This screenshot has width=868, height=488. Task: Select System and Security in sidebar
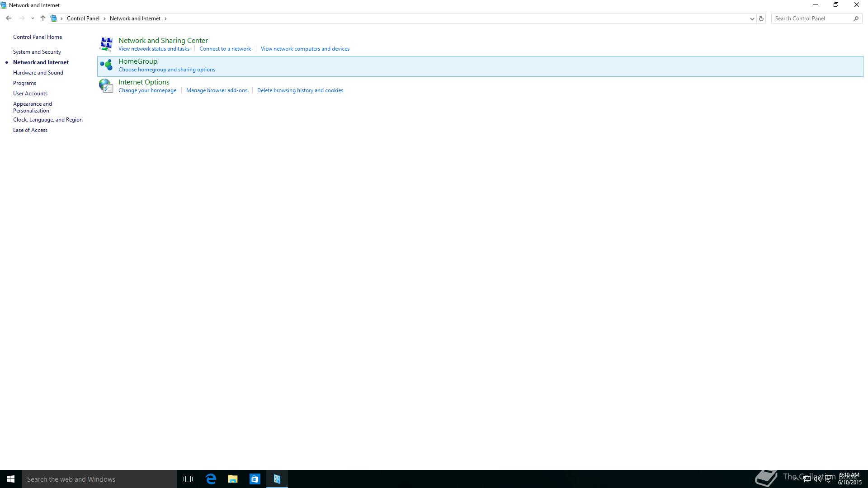coord(37,52)
